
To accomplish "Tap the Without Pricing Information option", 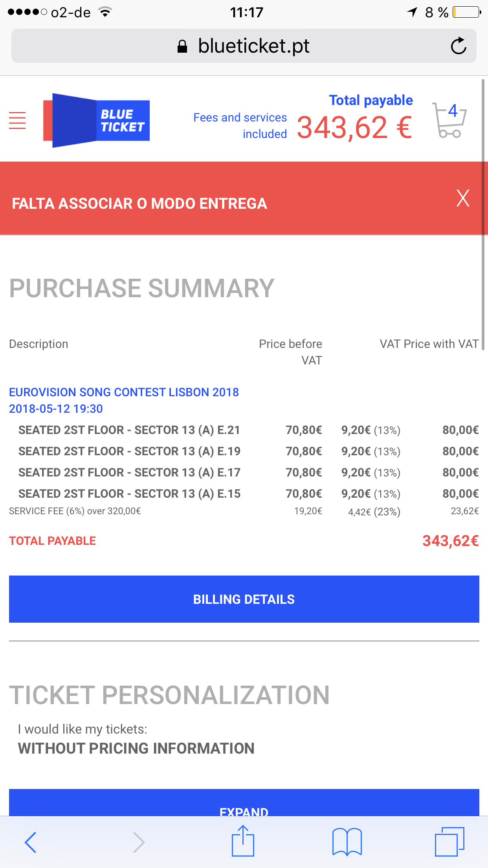I will 136,748.
